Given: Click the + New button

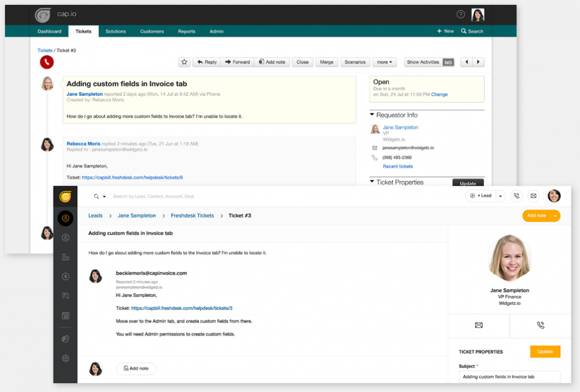Looking at the screenshot, I should [x=445, y=31].
